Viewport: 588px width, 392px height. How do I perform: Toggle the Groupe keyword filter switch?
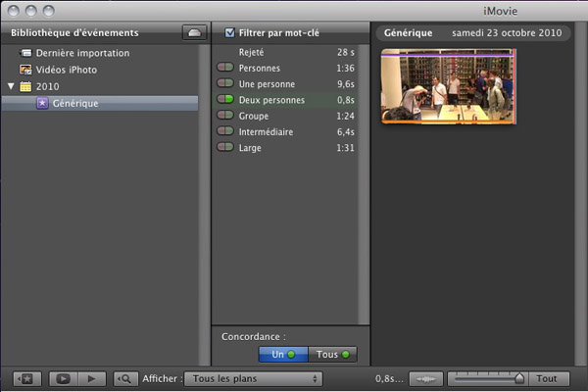[x=225, y=115]
